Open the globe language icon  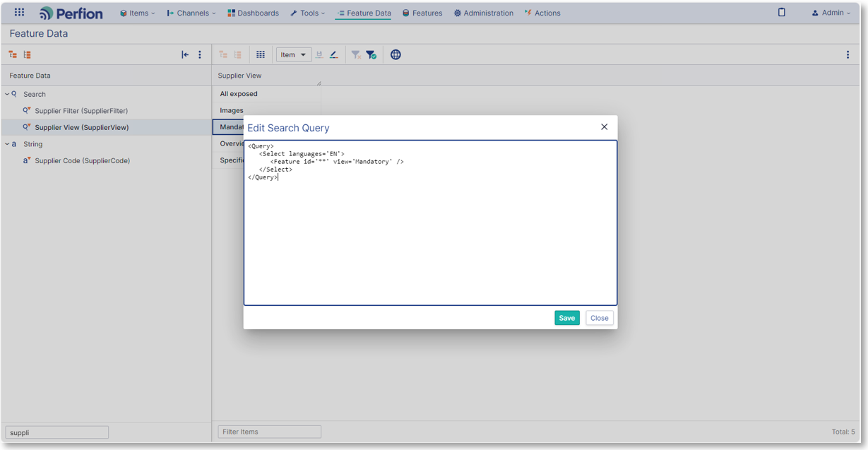(x=396, y=54)
